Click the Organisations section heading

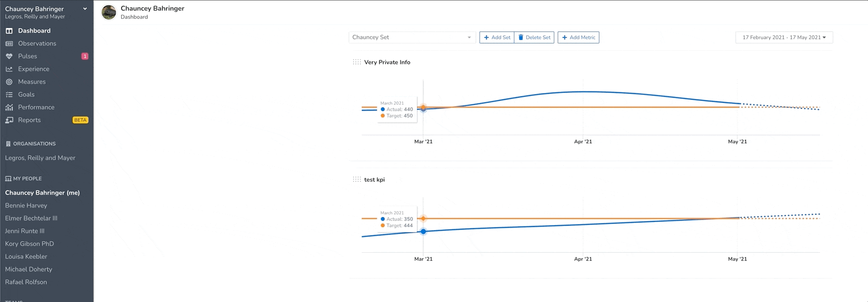pyautogui.click(x=34, y=144)
